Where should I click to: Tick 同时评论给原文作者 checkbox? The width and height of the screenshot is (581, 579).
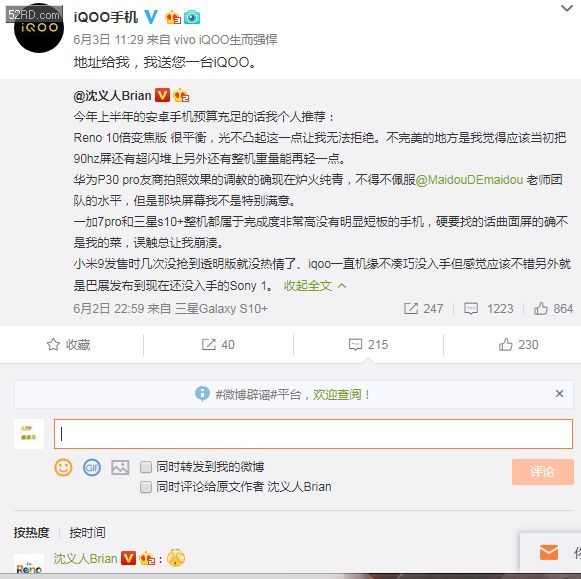pyautogui.click(x=146, y=487)
